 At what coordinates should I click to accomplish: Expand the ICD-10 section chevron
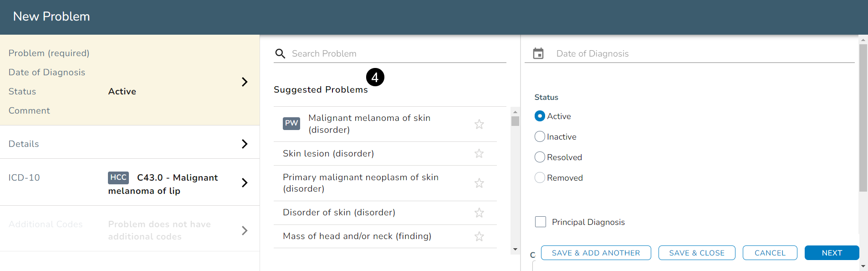click(245, 183)
